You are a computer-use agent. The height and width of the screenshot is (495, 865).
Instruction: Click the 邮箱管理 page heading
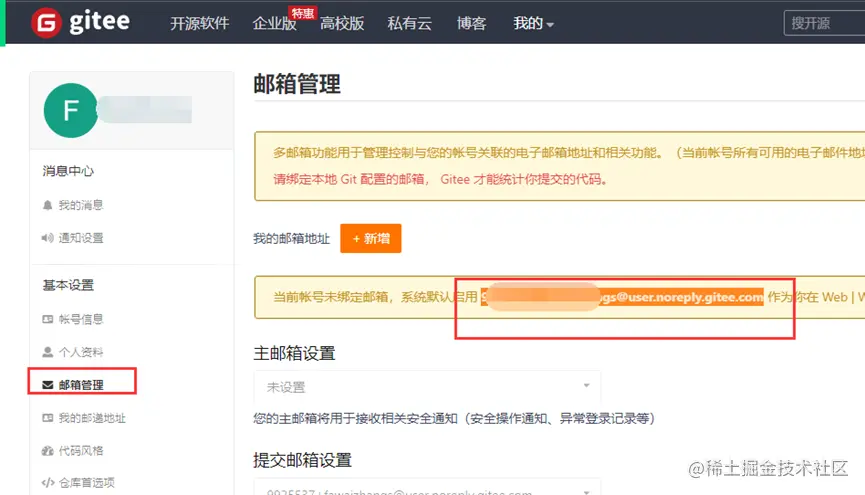click(297, 84)
